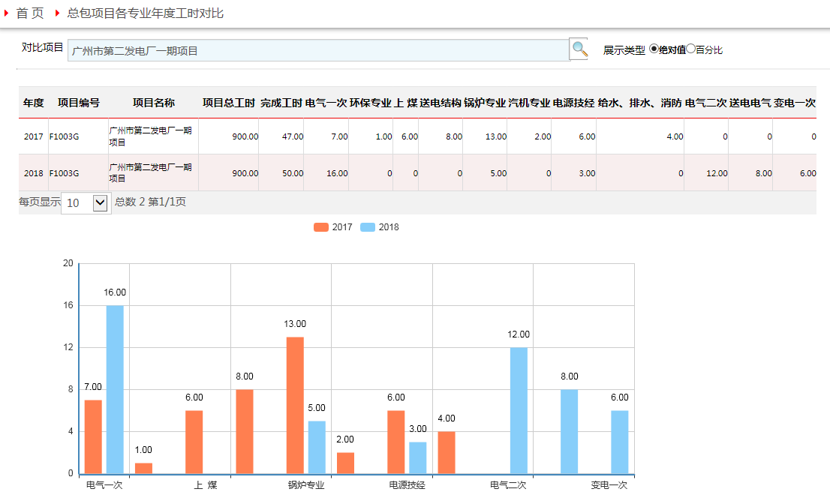The width and height of the screenshot is (830, 504).
Task: Click the magnifier search icon
Action: [x=579, y=49]
